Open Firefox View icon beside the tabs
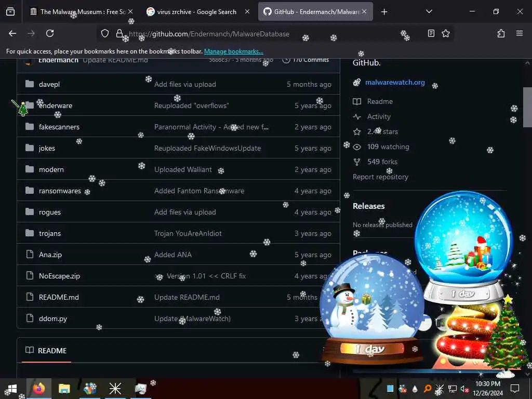The height and width of the screenshot is (399, 532). 10,12
